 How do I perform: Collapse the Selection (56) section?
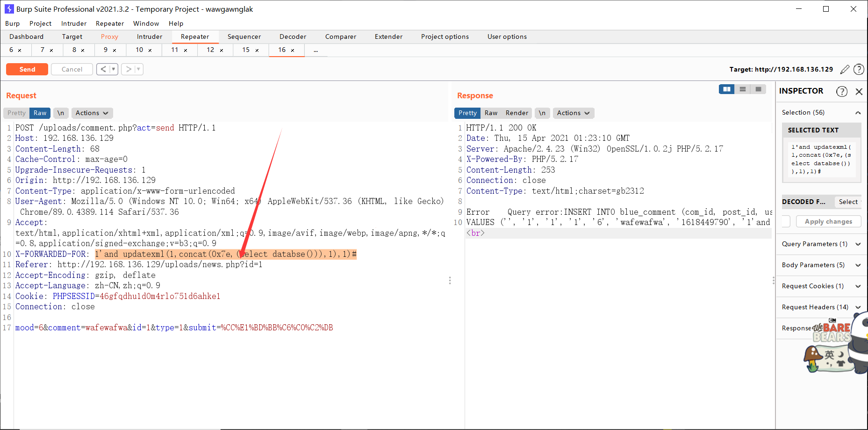[858, 112]
